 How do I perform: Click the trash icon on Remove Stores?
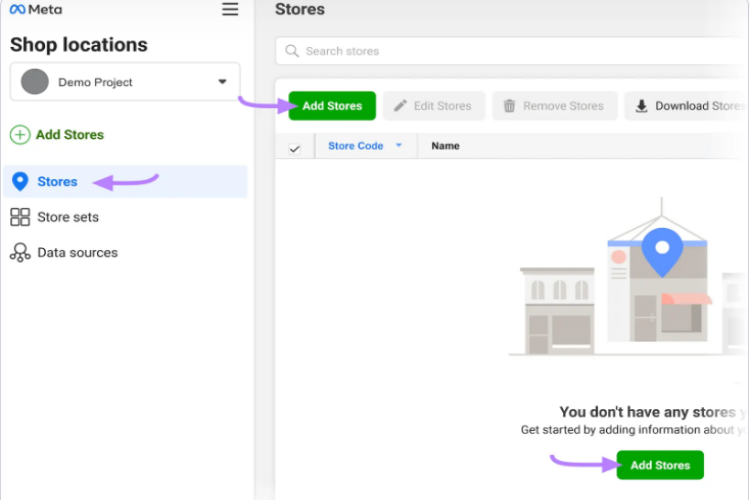[x=509, y=106]
